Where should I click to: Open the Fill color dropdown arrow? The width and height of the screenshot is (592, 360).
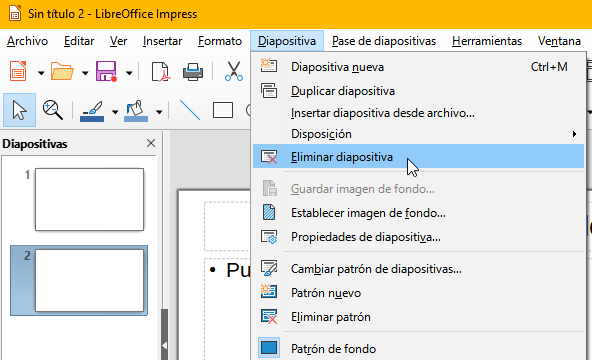tap(159, 112)
